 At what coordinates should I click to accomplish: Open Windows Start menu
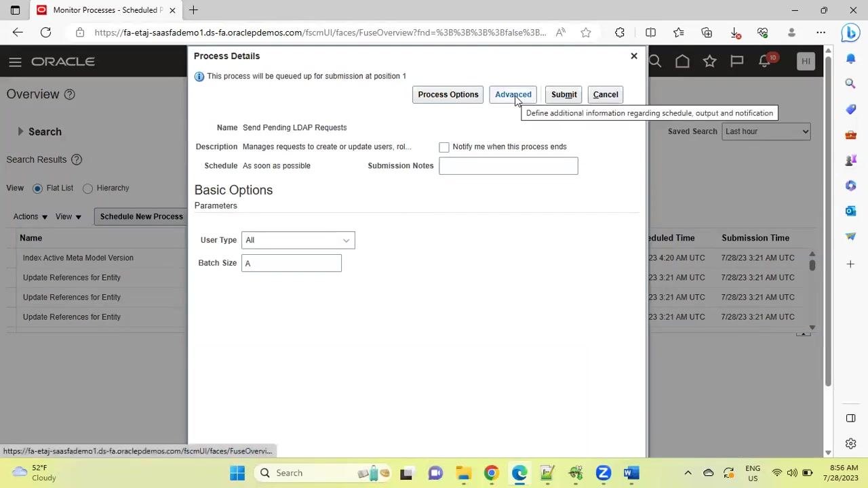click(237, 472)
